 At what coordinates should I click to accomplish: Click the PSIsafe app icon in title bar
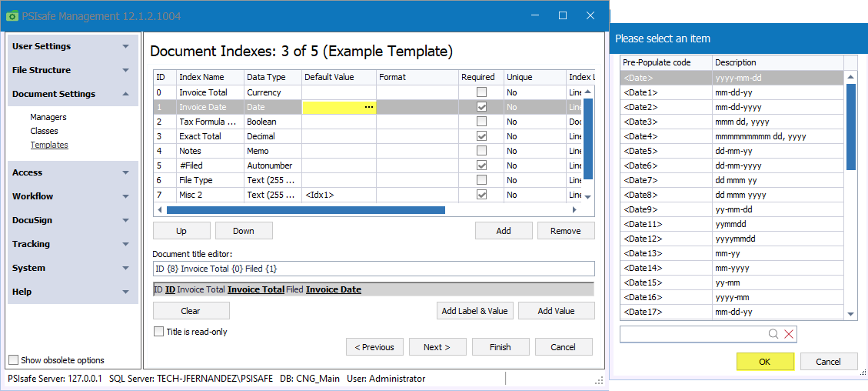point(12,15)
